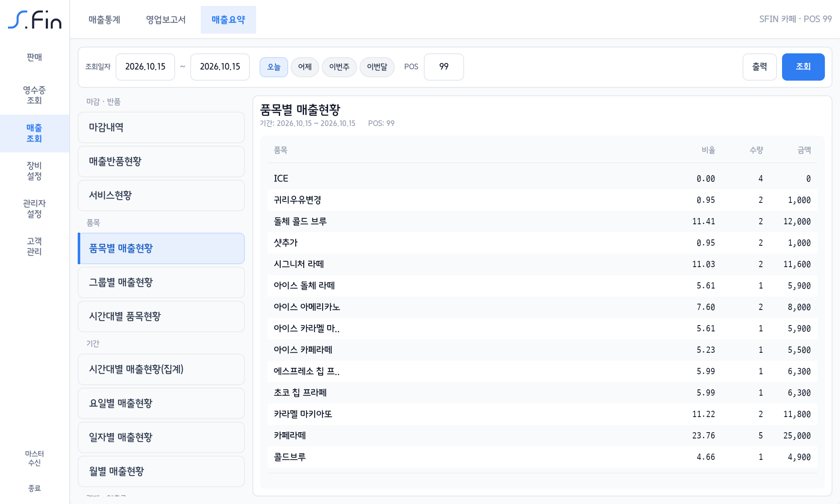Select the 아이스 돌체 라떼 row
Screen dimensions: 840x504
[x=542, y=286]
